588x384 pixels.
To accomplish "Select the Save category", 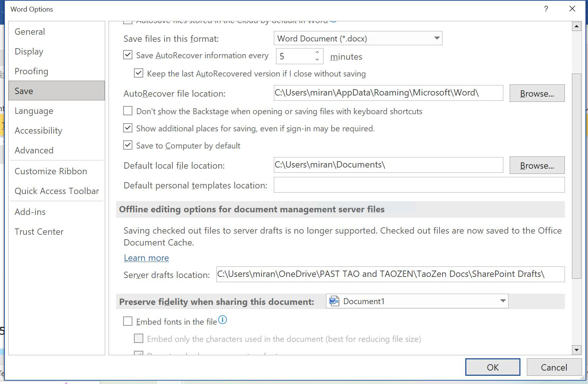I will (x=57, y=91).
